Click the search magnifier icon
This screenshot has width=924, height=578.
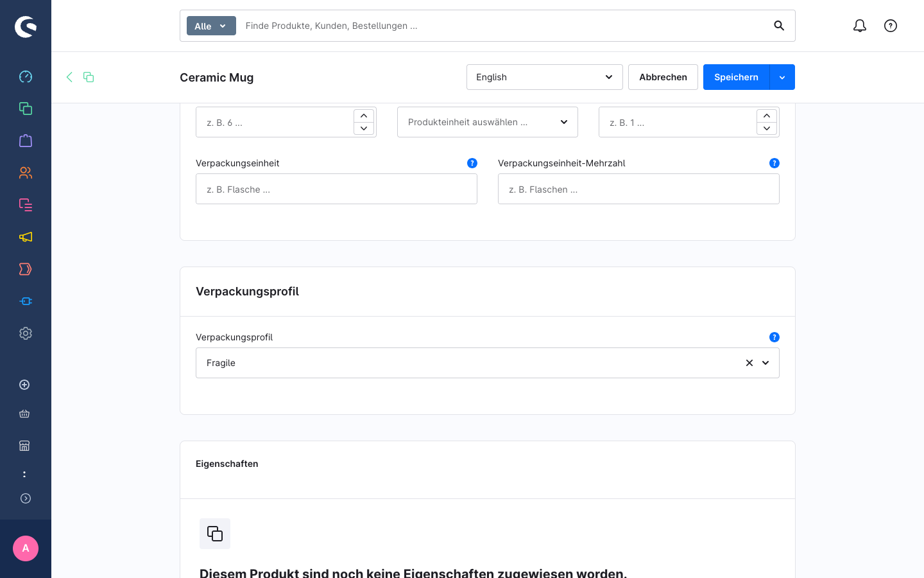pyautogui.click(x=779, y=26)
